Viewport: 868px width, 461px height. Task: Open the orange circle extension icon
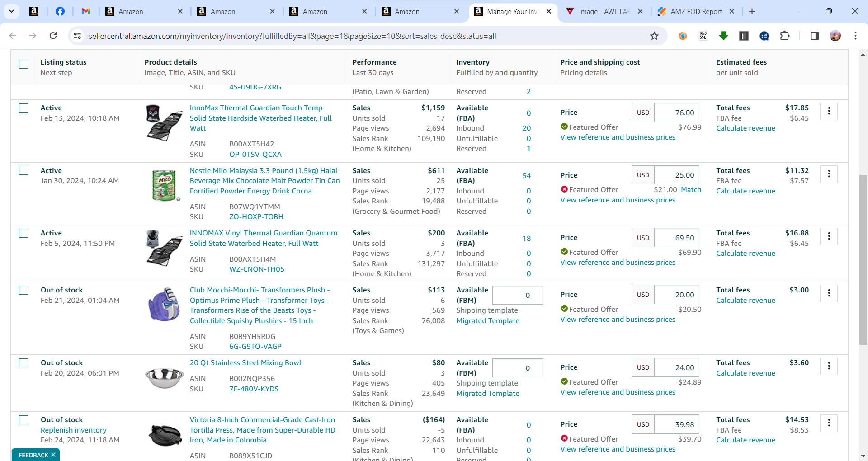click(x=683, y=36)
